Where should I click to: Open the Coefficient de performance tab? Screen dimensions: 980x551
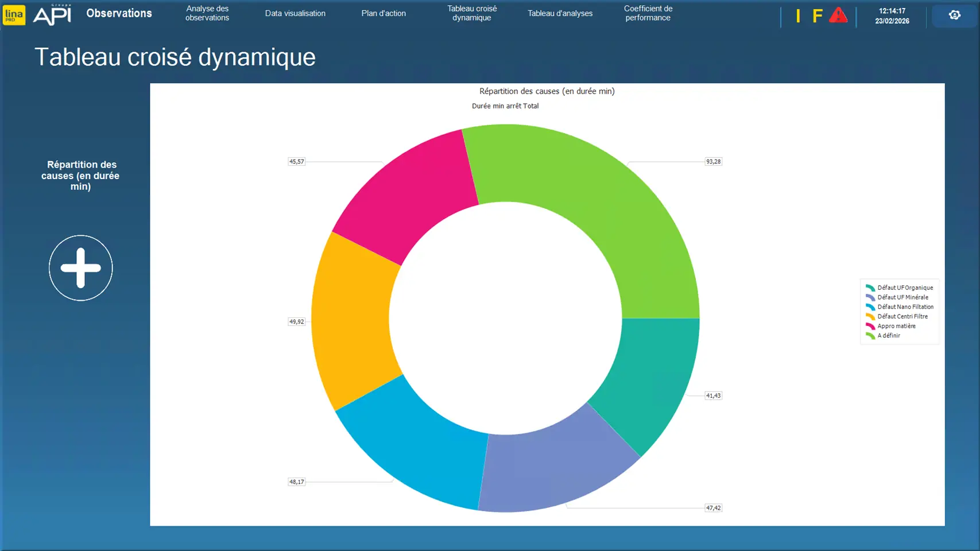click(x=648, y=13)
